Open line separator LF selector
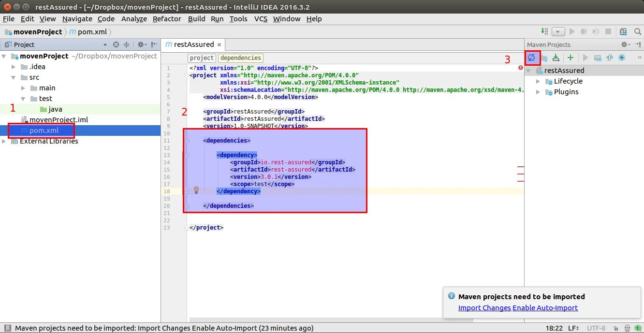644x333 pixels. coord(574,328)
